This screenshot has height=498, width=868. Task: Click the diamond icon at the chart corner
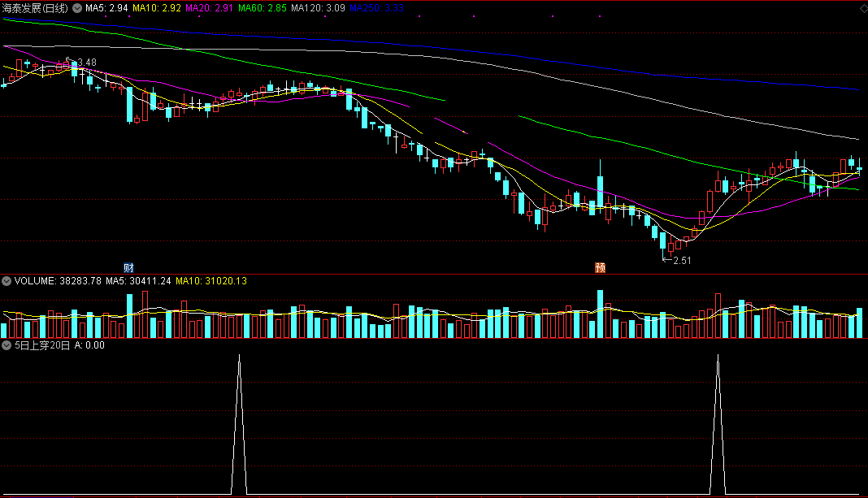coord(862,8)
